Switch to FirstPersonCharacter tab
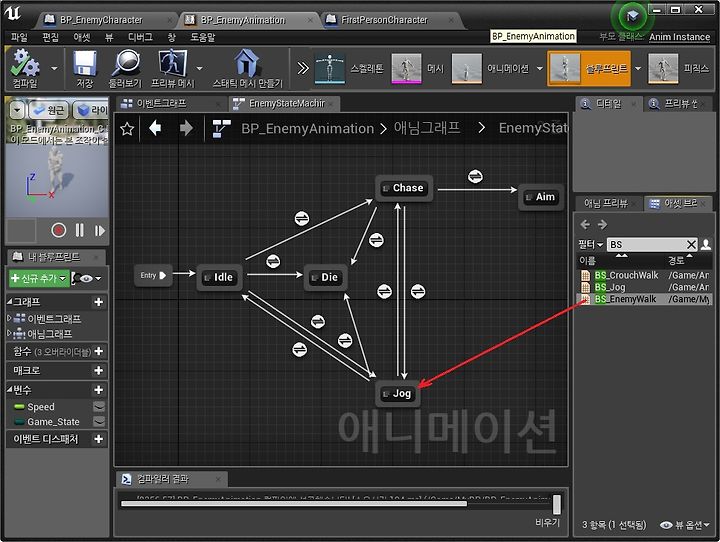The image size is (720, 542). (384, 20)
